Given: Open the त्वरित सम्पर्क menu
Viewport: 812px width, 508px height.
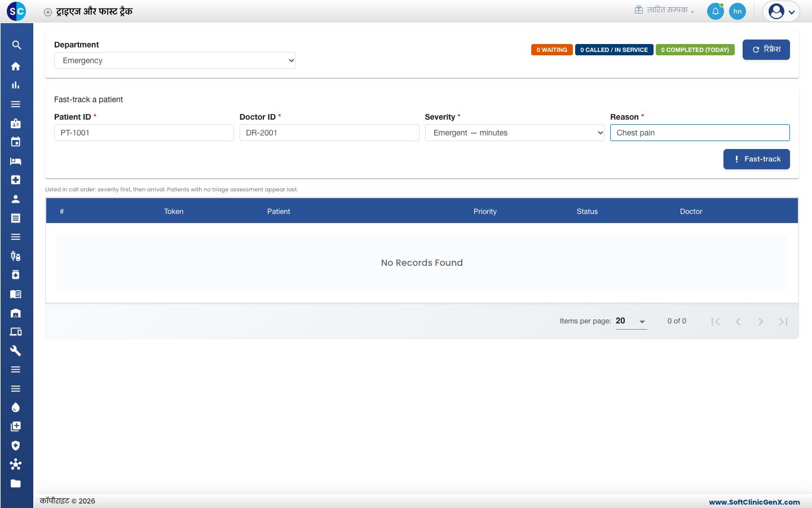Looking at the screenshot, I should [x=665, y=10].
